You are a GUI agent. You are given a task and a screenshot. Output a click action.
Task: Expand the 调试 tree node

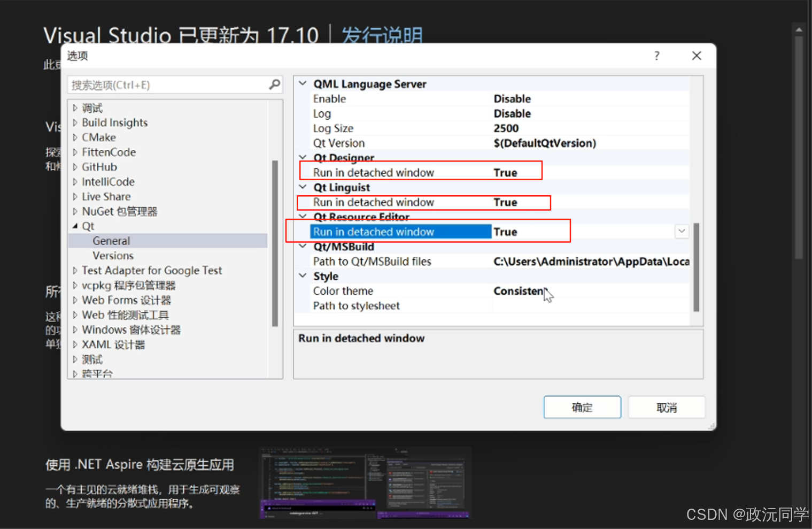(75, 108)
